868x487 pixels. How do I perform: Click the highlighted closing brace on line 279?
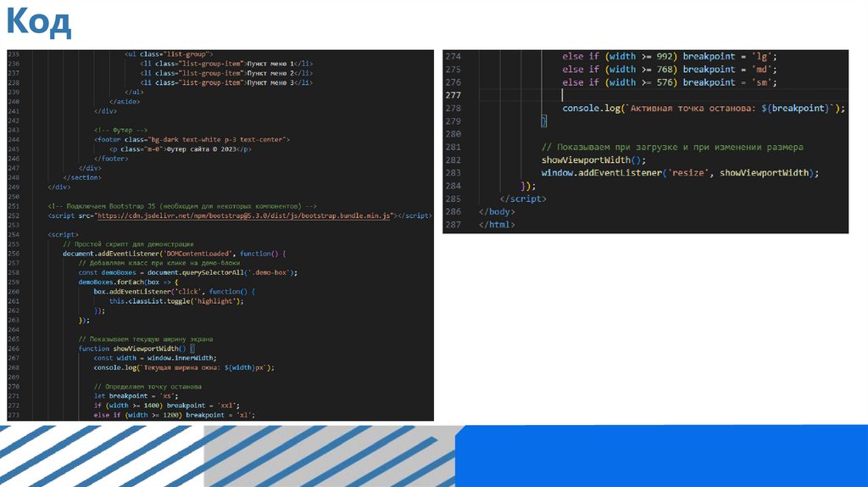tap(543, 121)
